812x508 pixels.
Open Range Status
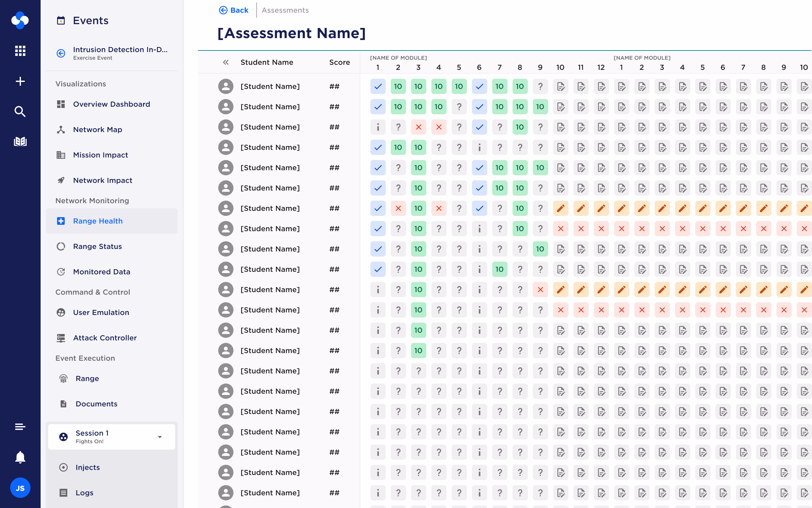[111, 246]
